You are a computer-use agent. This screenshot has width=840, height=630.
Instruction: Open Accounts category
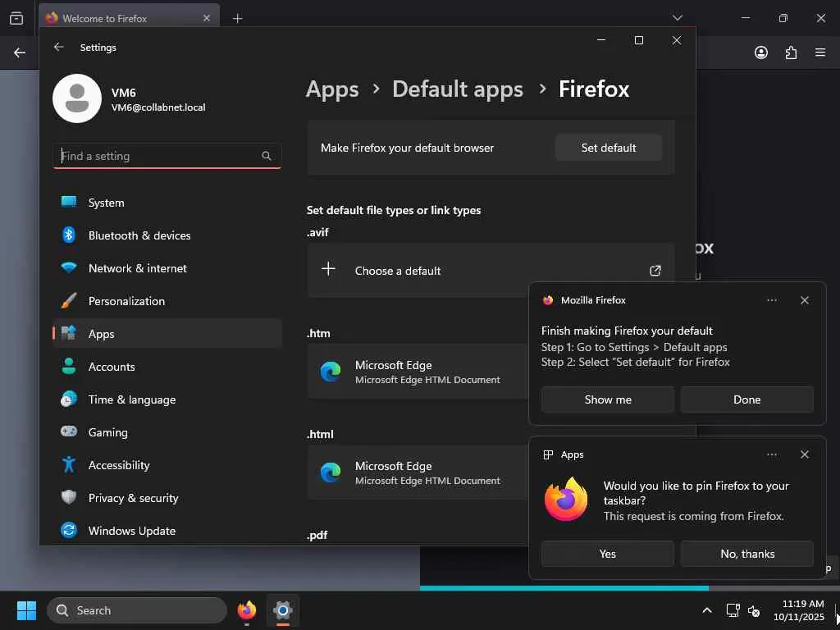tap(167, 367)
